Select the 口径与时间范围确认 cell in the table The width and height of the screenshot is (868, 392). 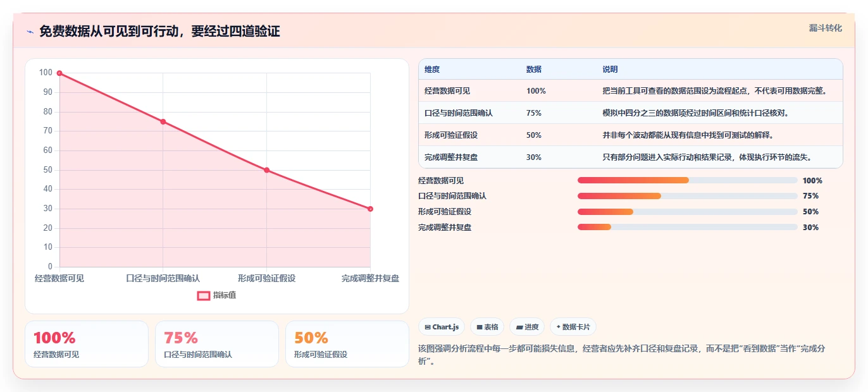(459, 113)
